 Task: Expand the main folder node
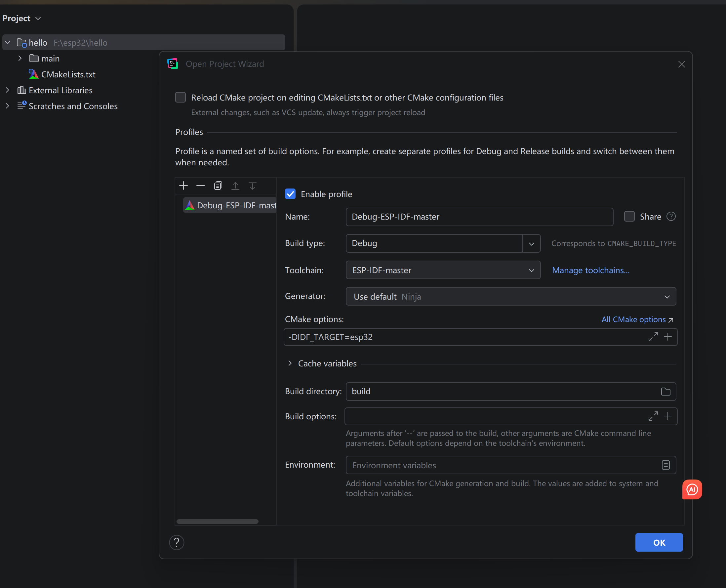pyautogui.click(x=20, y=58)
